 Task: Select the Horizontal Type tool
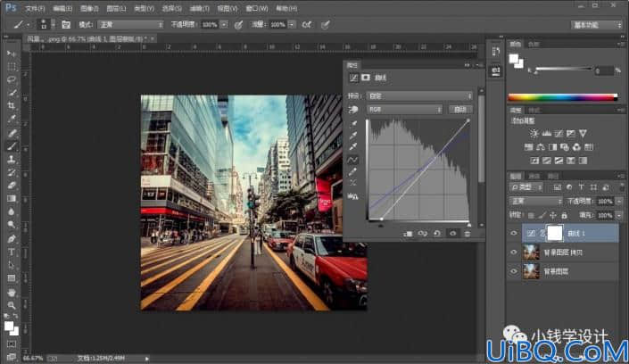pyautogui.click(x=12, y=252)
